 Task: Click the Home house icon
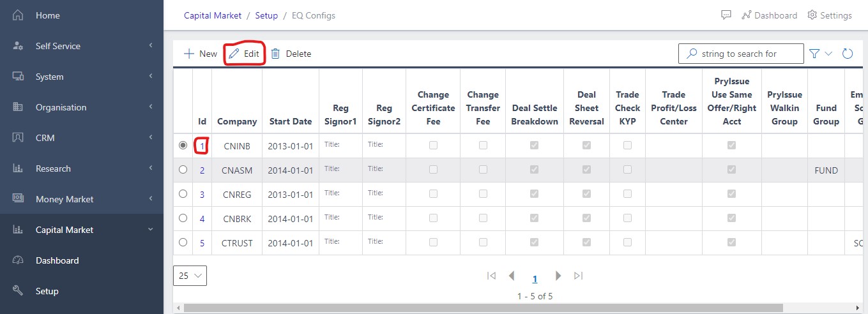[x=18, y=15]
